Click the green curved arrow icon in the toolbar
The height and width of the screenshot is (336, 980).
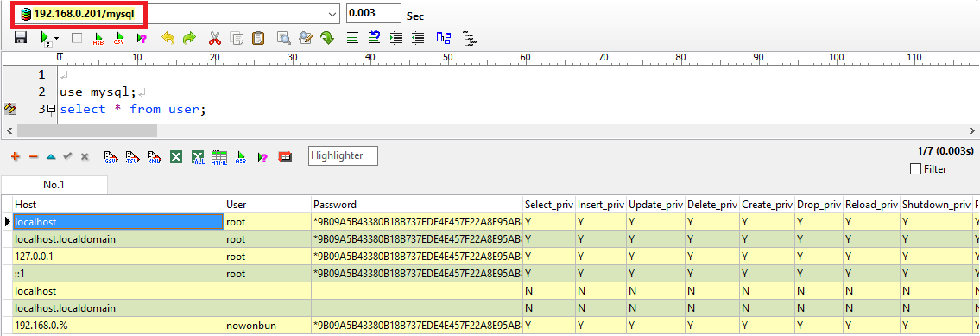click(x=326, y=38)
